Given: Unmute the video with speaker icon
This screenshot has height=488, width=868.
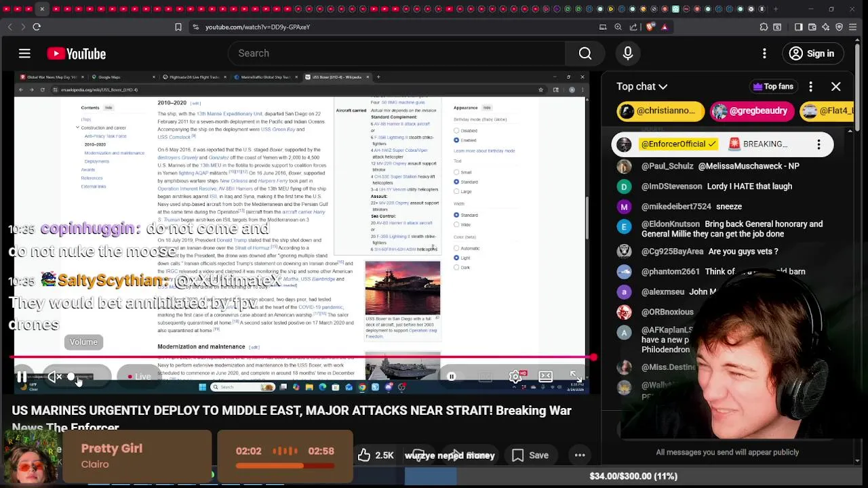Looking at the screenshot, I should point(54,377).
